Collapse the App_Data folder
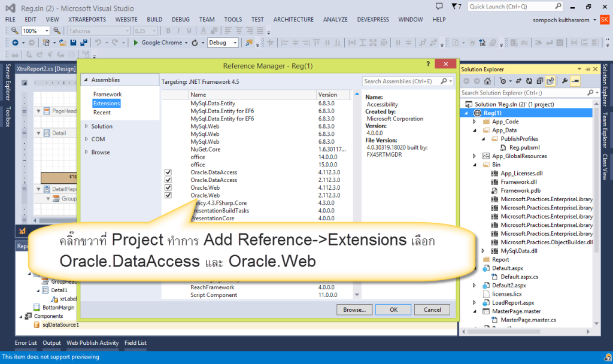This screenshot has width=613, height=364. pos(473,129)
